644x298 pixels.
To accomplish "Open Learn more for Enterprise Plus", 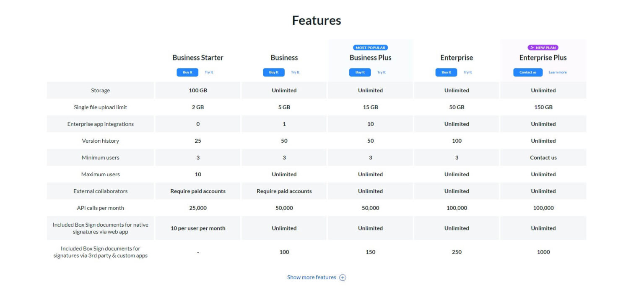I will point(558,72).
